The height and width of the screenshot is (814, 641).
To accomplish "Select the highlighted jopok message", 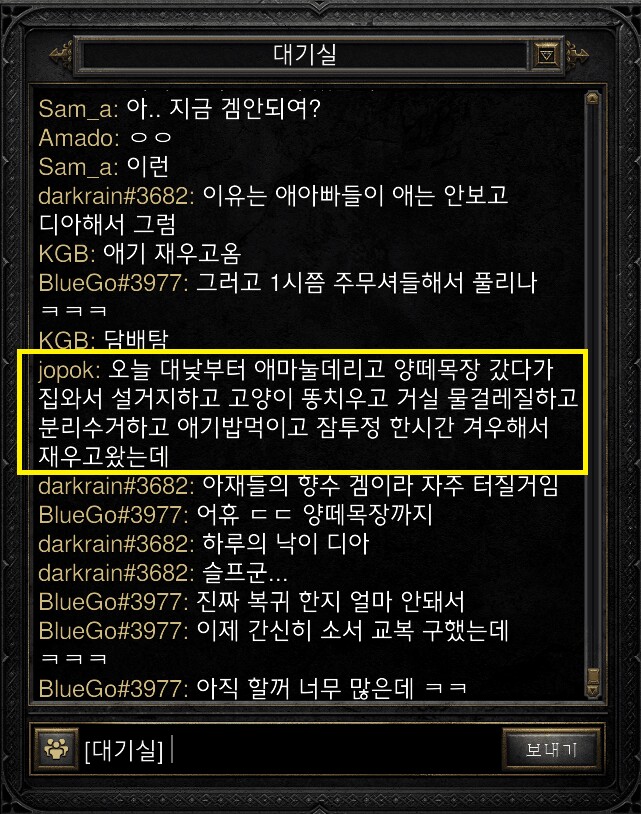I will [x=303, y=412].
